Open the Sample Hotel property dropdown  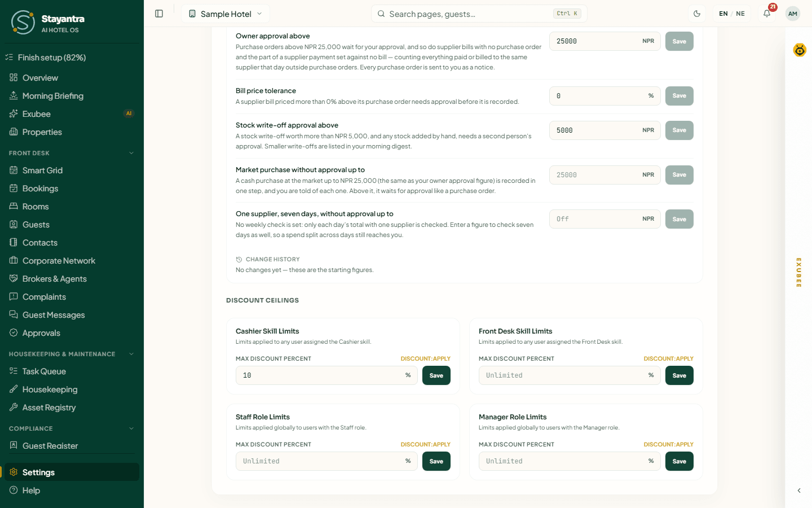coord(226,14)
